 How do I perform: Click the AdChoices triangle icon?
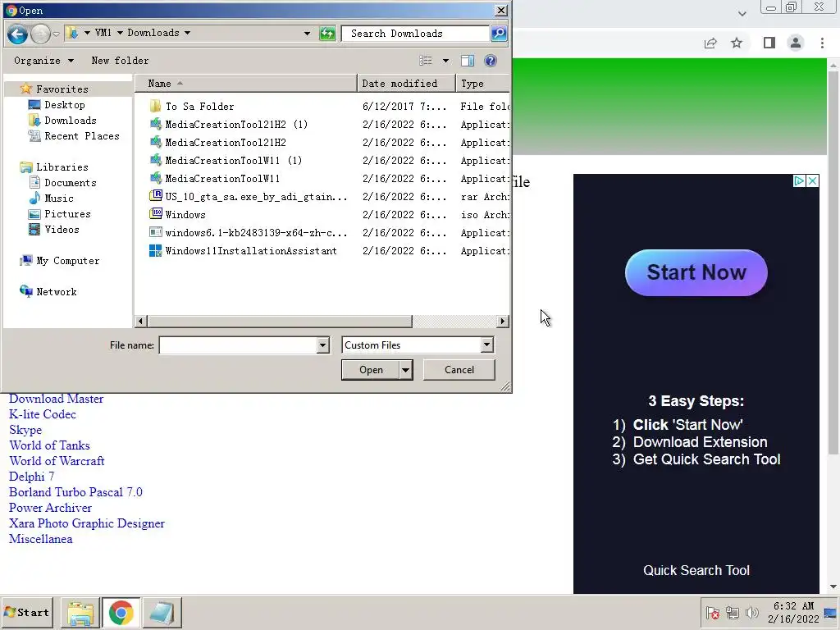799,180
